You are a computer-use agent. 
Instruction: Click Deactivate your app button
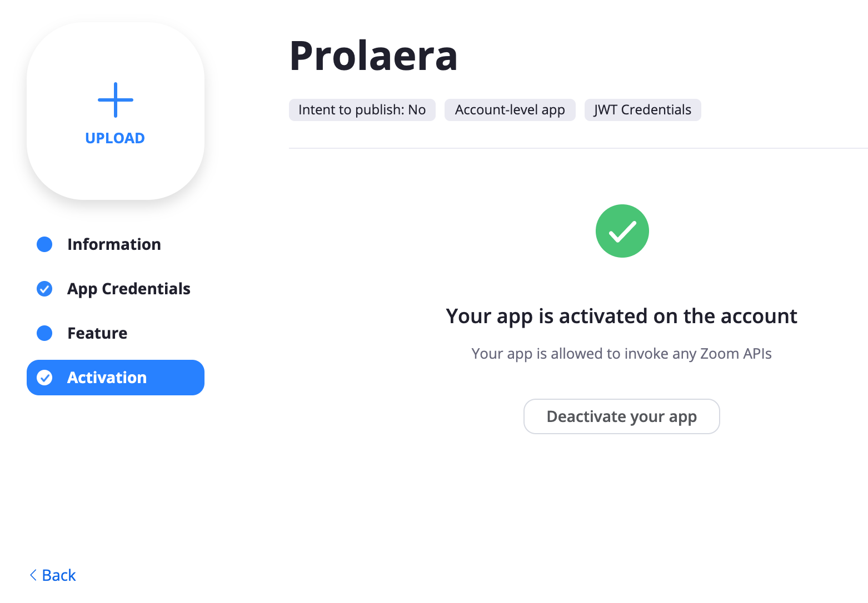tap(621, 416)
